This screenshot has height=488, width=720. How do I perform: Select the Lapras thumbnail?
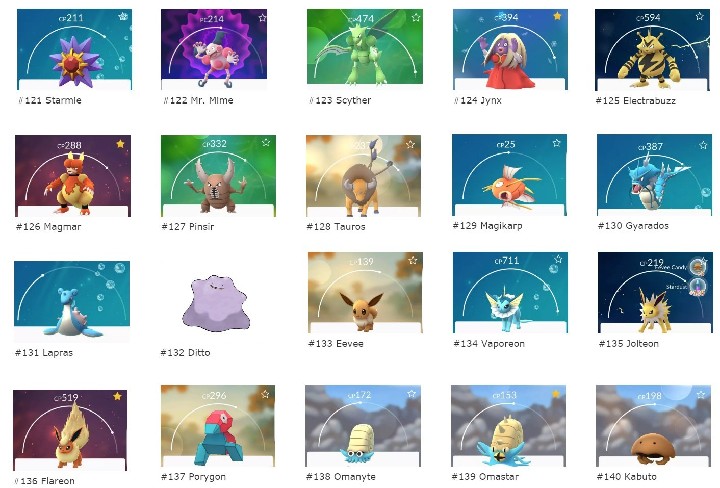pos(72,301)
